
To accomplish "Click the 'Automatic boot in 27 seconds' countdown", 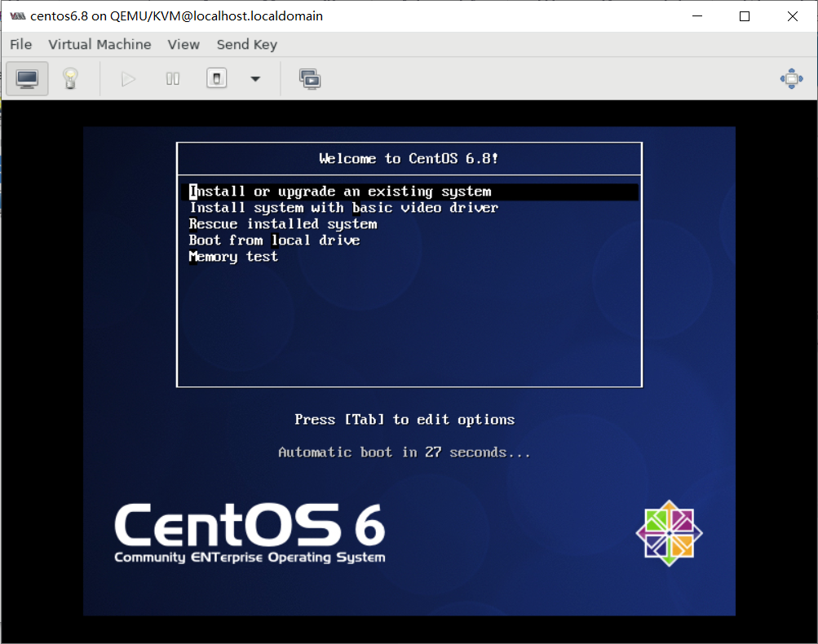I will [x=405, y=452].
